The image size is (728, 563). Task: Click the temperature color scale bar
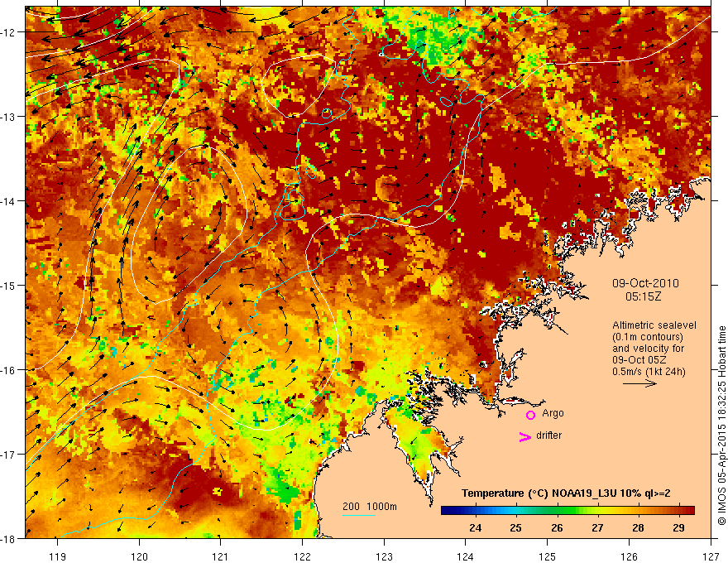[x=568, y=510]
